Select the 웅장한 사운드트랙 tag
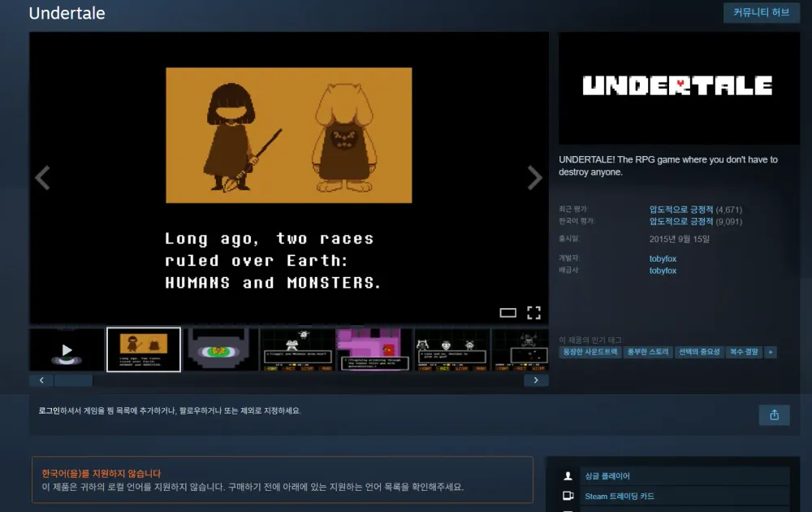This screenshot has height=512, width=812. (x=590, y=352)
